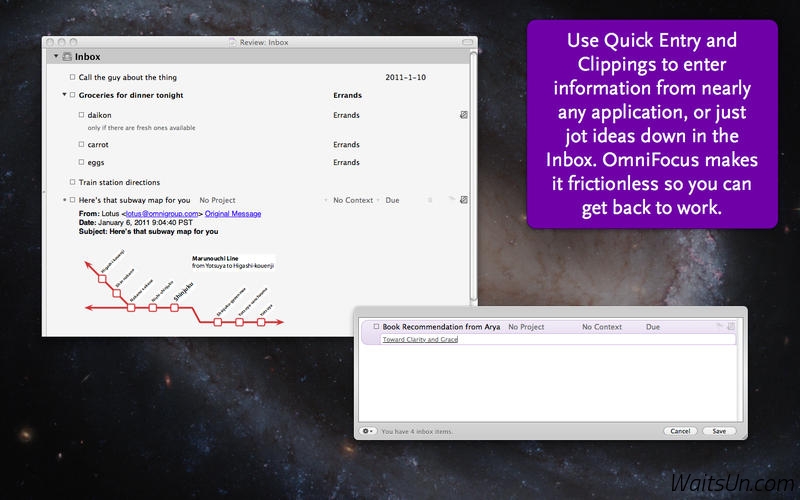Set No Project in Quick Entry window
800x500 pixels.
526,327
